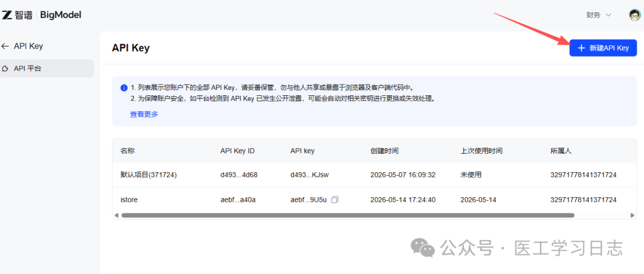Select the 默认项目(371724) row name
The image size is (644, 274).
point(148,175)
